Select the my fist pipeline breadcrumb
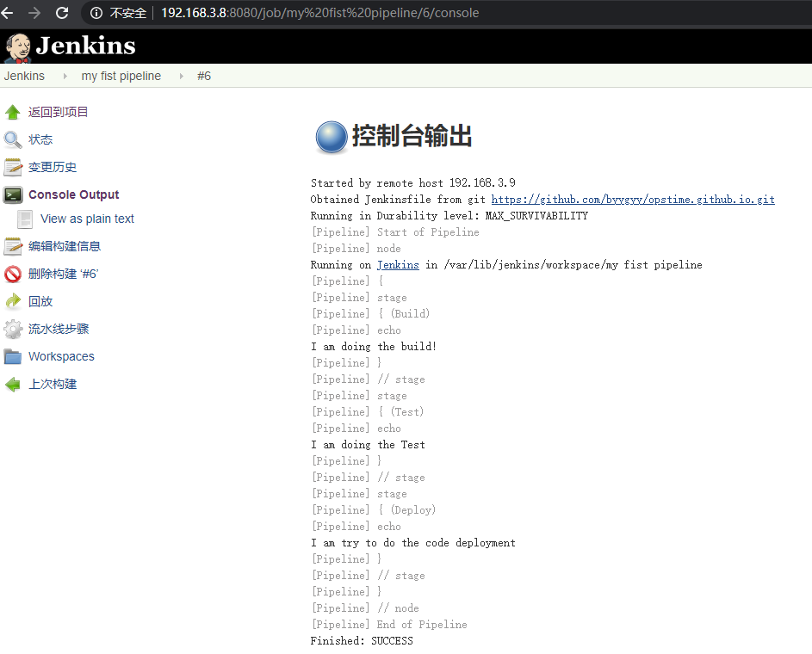This screenshot has height=654, width=812. coord(121,76)
